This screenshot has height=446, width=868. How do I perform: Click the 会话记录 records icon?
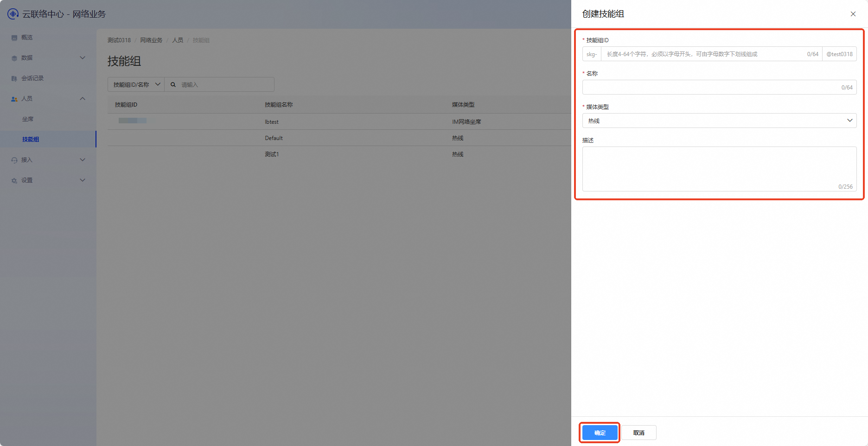pos(14,78)
